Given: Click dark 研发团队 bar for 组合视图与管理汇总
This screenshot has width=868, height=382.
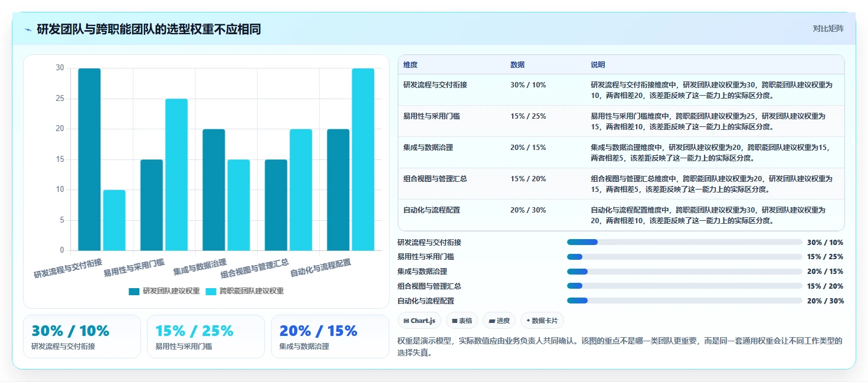Looking at the screenshot, I should tap(276, 205).
